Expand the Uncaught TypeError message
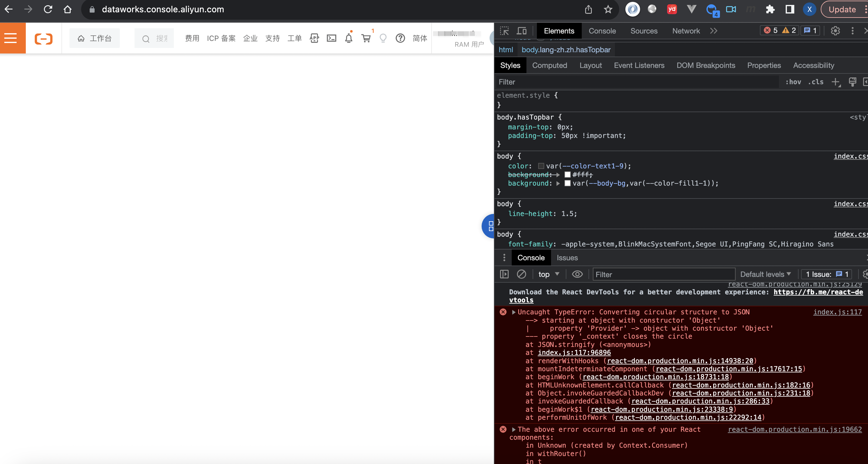This screenshot has width=868, height=464. [514, 312]
